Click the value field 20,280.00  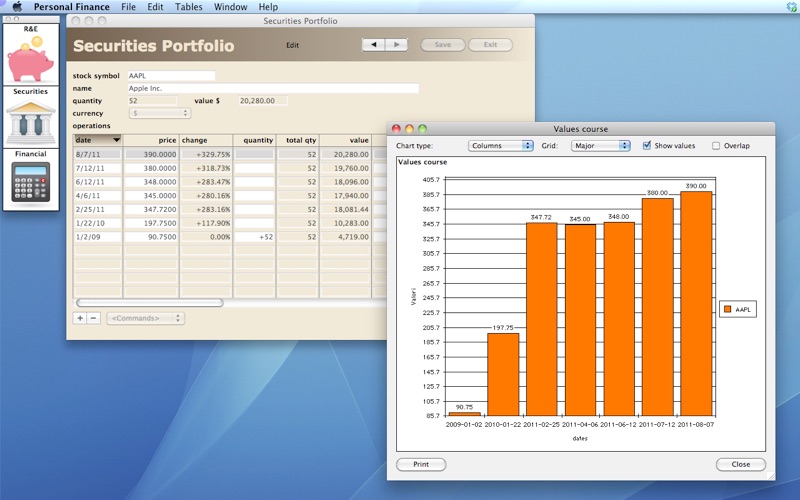(263, 101)
